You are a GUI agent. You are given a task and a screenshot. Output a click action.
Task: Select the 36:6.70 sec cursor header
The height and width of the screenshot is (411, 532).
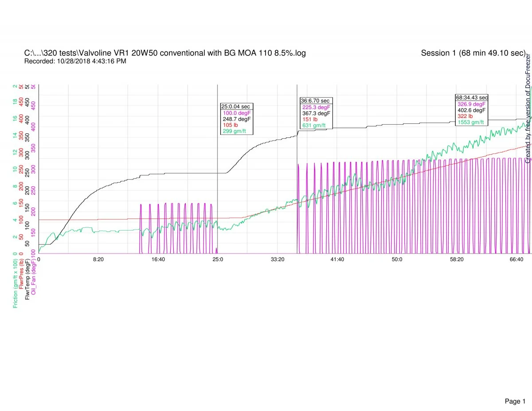coord(315,101)
